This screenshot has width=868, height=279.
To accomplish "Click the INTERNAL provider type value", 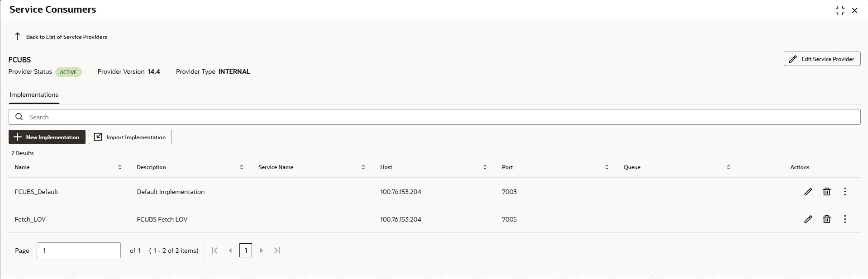I will tap(234, 71).
